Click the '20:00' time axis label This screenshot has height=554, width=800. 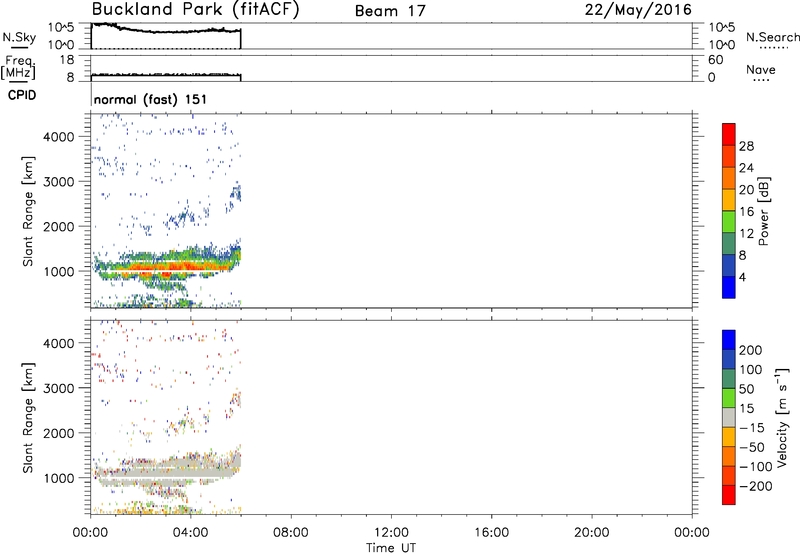[x=591, y=533]
